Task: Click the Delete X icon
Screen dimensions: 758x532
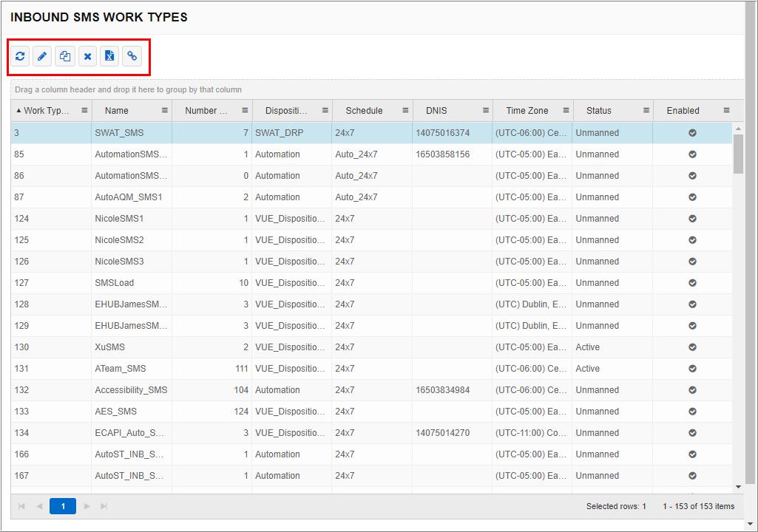Action: click(x=87, y=56)
